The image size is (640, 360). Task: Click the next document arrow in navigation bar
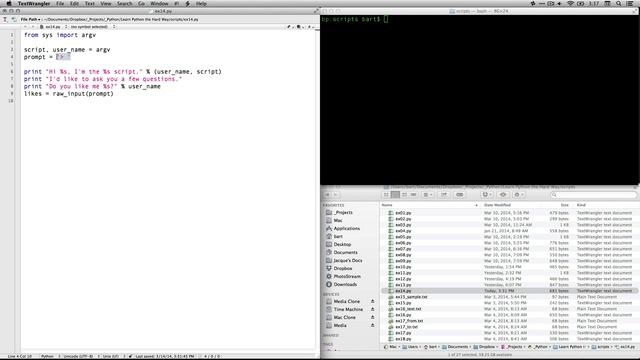[33, 27]
